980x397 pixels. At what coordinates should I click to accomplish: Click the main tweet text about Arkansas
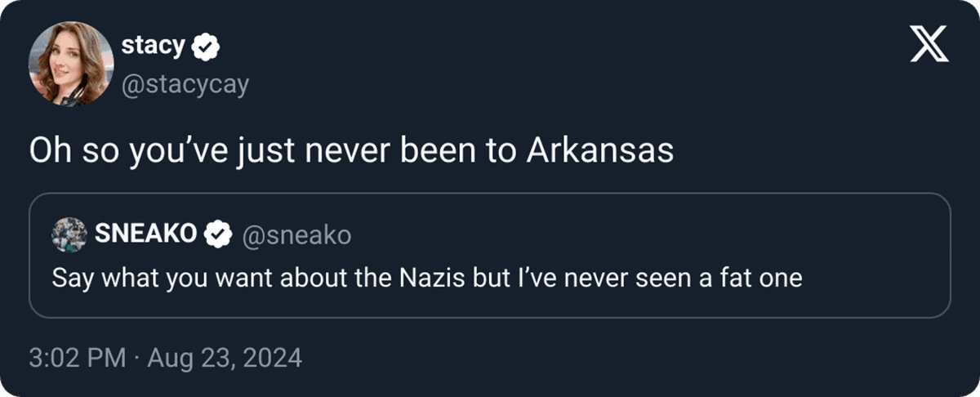(x=351, y=152)
